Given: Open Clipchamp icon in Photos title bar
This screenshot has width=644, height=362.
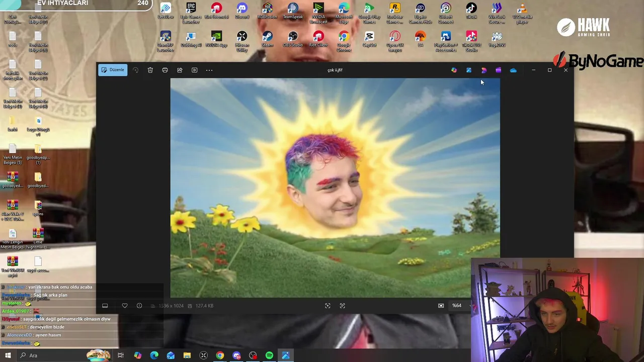Looking at the screenshot, I should (498, 70).
